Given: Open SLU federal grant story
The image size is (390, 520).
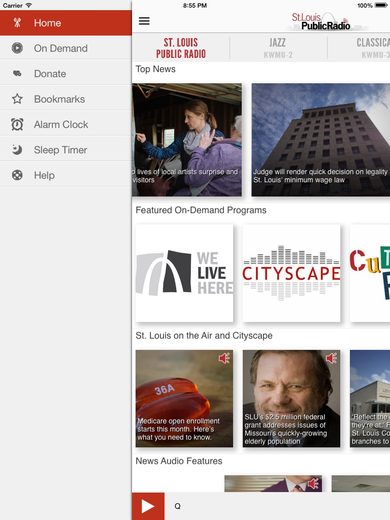Looking at the screenshot, I should pos(292,398).
